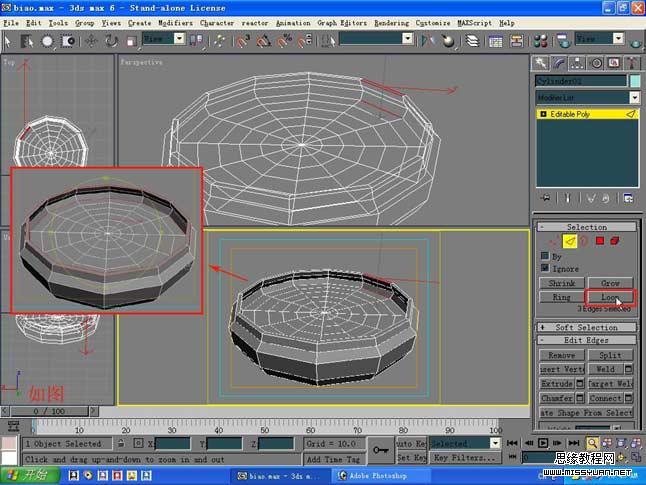The width and height of the screenshot is (646, 485).
Task: Toggle the Ignore Backfacing checkbox
Action: (x=545, y=268)
